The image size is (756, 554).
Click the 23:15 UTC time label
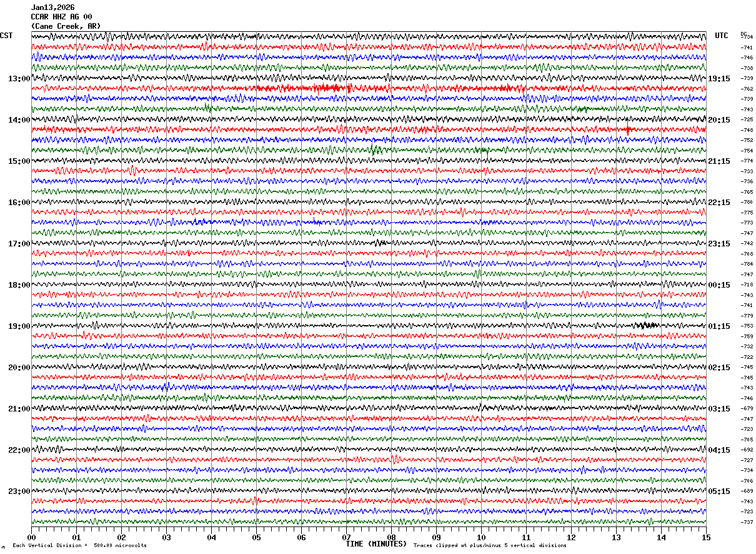719,244
